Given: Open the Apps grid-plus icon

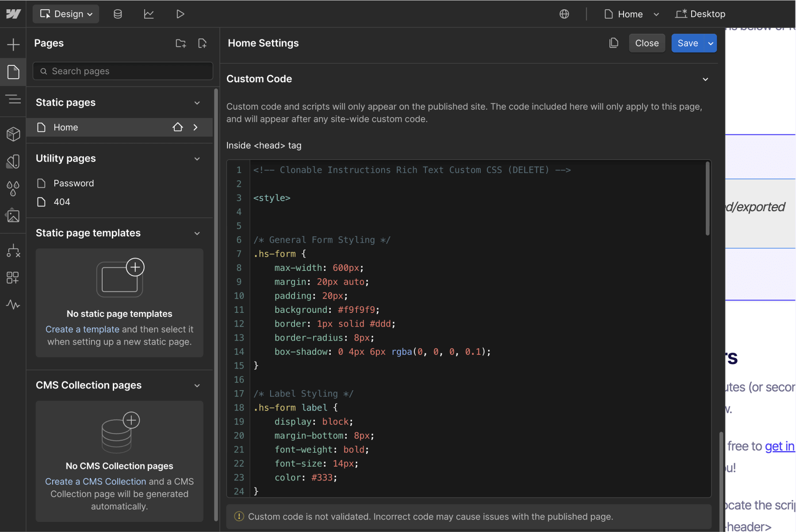Looking at the screenshot, I should click(x=13, y=277).
